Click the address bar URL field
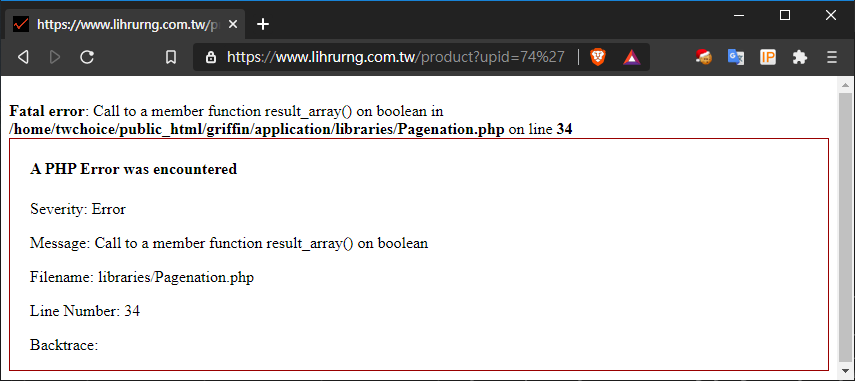The image size is (855, 381). tap(395, 57)
